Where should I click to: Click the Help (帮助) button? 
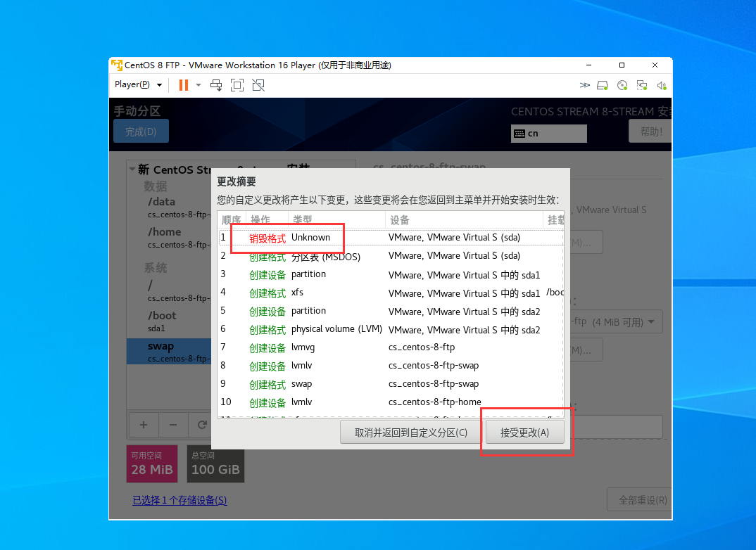650,131
